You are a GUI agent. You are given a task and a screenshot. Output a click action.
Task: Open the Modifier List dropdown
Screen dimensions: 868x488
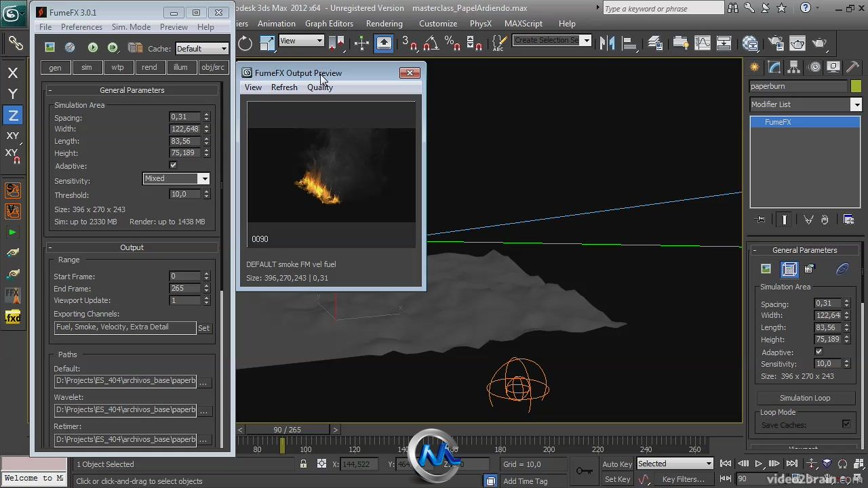[806, 104]
